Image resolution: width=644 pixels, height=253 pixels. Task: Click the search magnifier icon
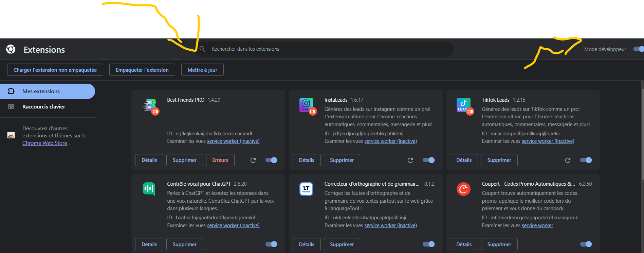[x=202, y=49]
